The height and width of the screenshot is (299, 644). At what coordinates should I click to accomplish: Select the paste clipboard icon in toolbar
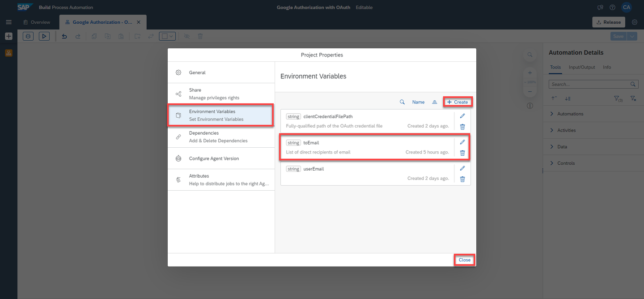[121, 36]
